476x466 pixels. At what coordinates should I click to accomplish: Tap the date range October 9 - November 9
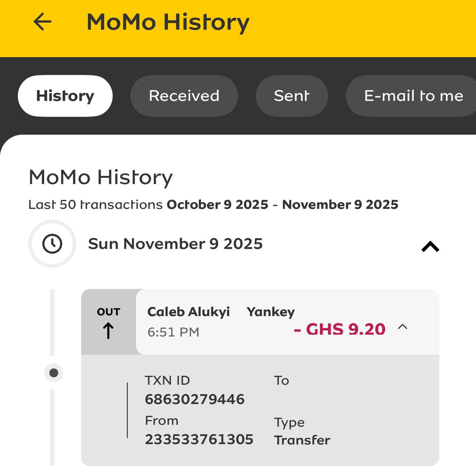click(x=282, y=204)
